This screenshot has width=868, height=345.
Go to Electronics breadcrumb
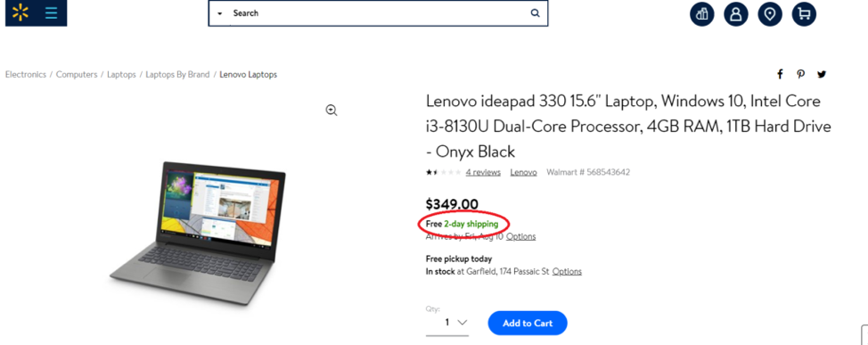click(x=26, y=74)
